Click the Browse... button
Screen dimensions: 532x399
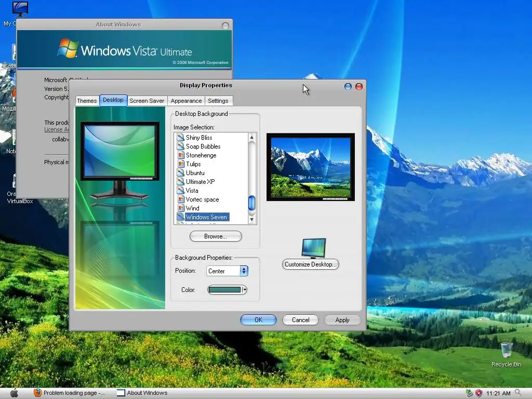coord(216,236)
